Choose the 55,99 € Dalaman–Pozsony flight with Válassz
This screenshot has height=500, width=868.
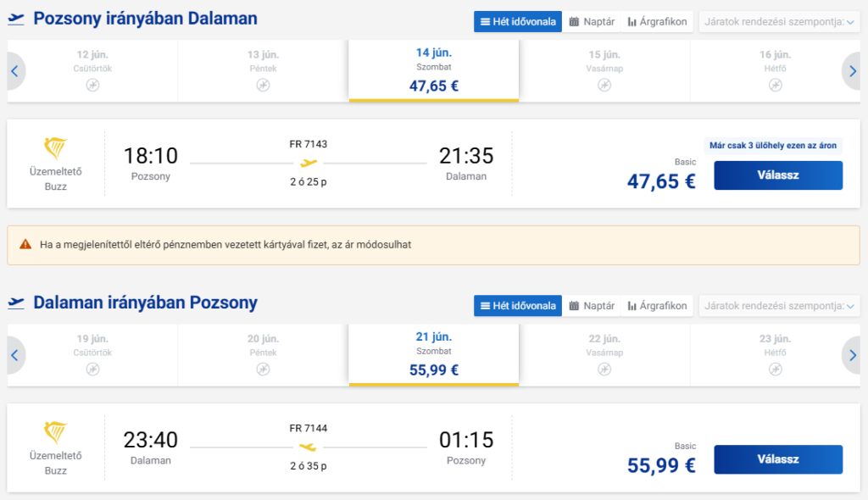click(778, 459)
